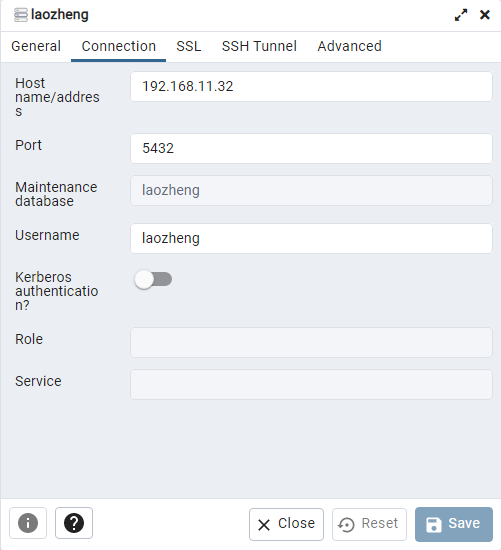The width and height of the screenshot is (501, 550).
Task: Switch to the General tab
Action: click(x=36, y=46)
